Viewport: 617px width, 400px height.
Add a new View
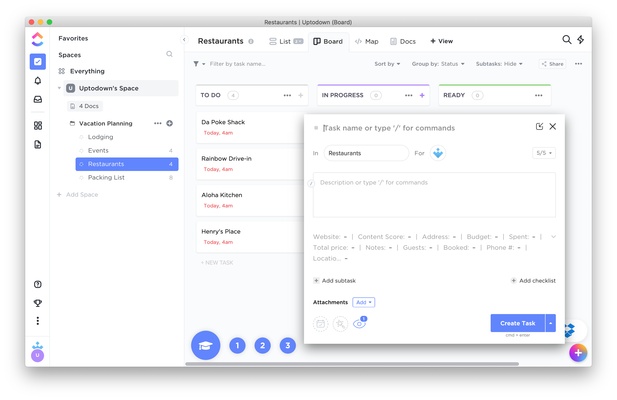(442, 41)
